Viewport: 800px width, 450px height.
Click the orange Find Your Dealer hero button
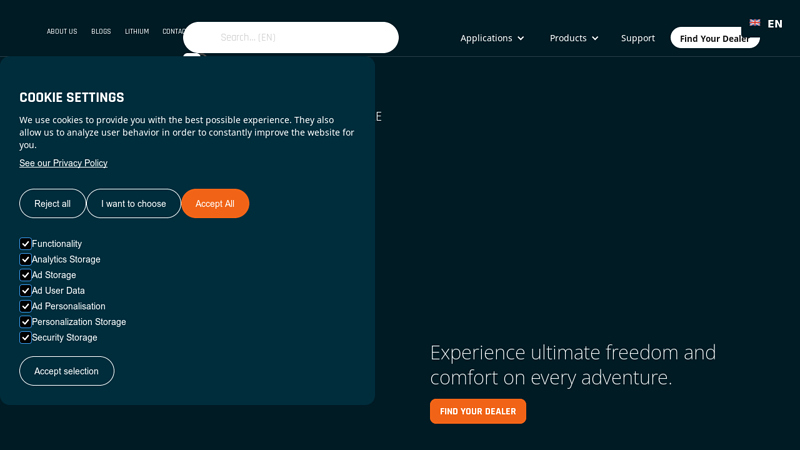(477, 411)
